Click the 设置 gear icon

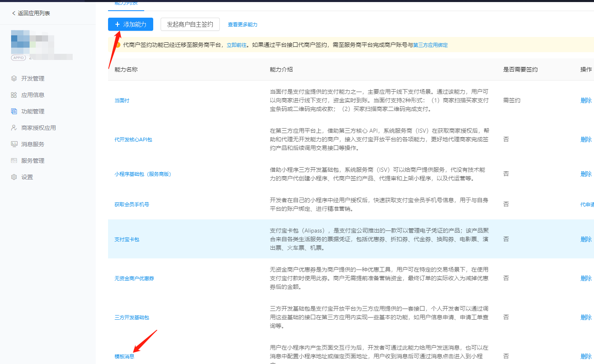click(x=14, y=177)
